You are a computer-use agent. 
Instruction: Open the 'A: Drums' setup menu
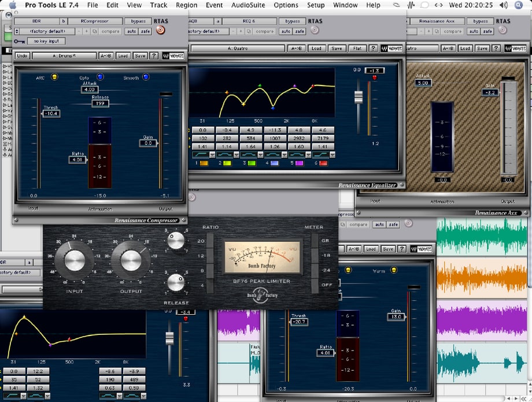pos(64,56)
